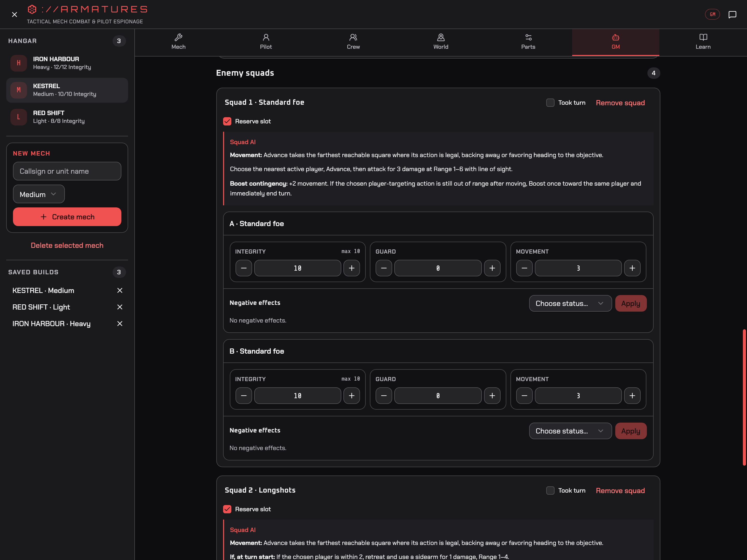Open the chat panel icon

click(x=732, y=15)
